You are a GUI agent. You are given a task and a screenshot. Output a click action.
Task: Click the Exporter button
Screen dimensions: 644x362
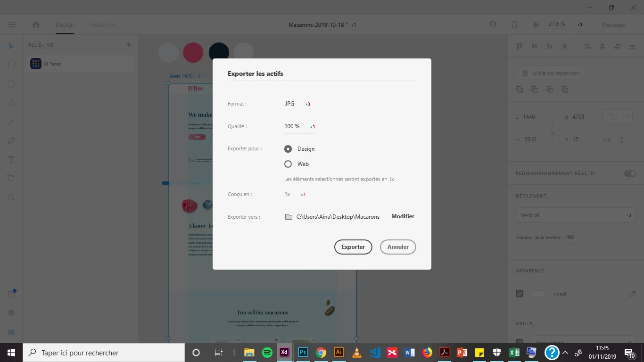click(353, 247)
